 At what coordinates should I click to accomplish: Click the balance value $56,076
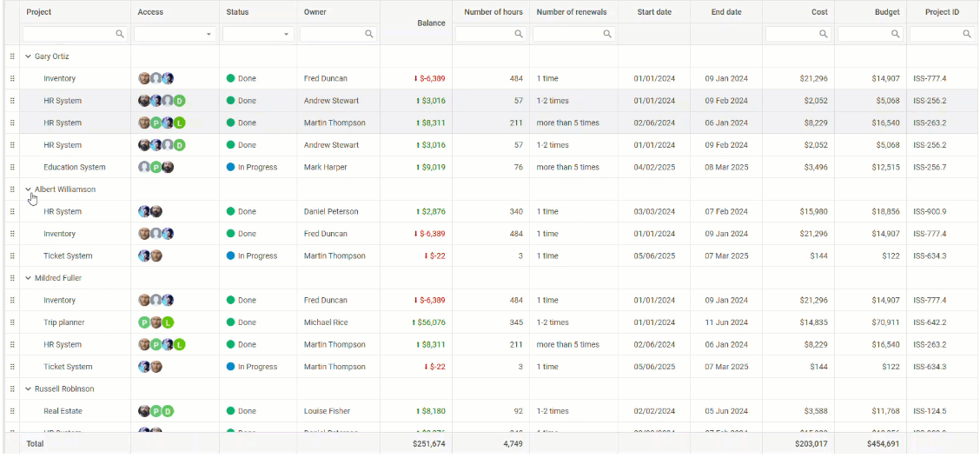429,322
